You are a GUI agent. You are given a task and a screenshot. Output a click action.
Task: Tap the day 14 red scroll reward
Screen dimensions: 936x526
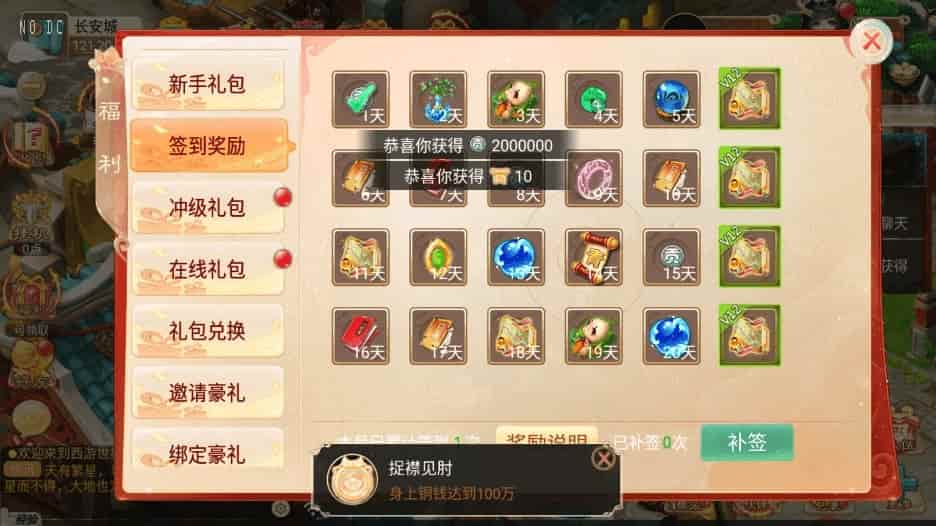(x=594, y=257)
